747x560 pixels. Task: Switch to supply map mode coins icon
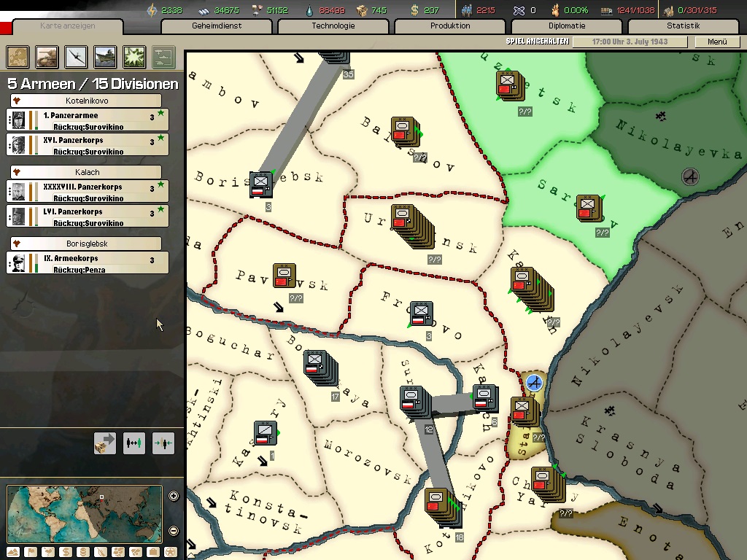pyautogui.click(x=83, y=553)
